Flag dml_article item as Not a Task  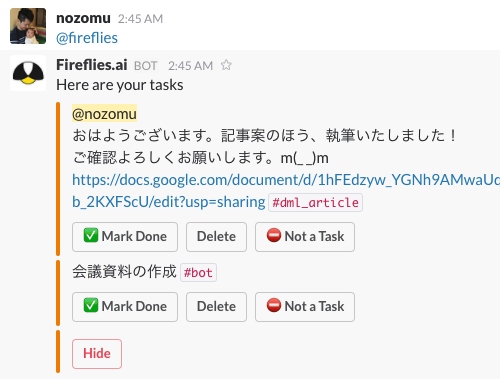(x=305, y=237)
